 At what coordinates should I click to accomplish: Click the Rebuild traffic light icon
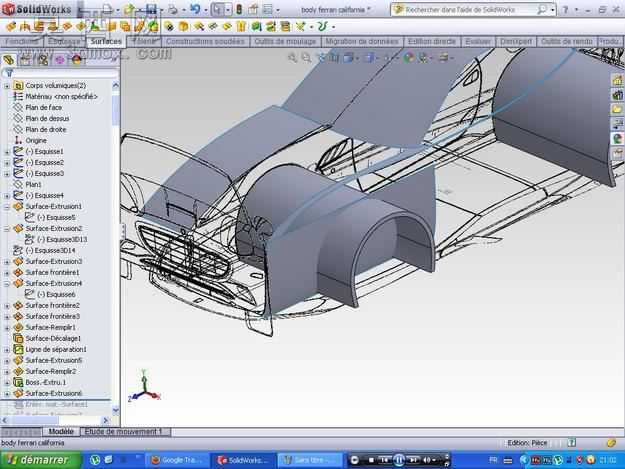coord(239,9)
